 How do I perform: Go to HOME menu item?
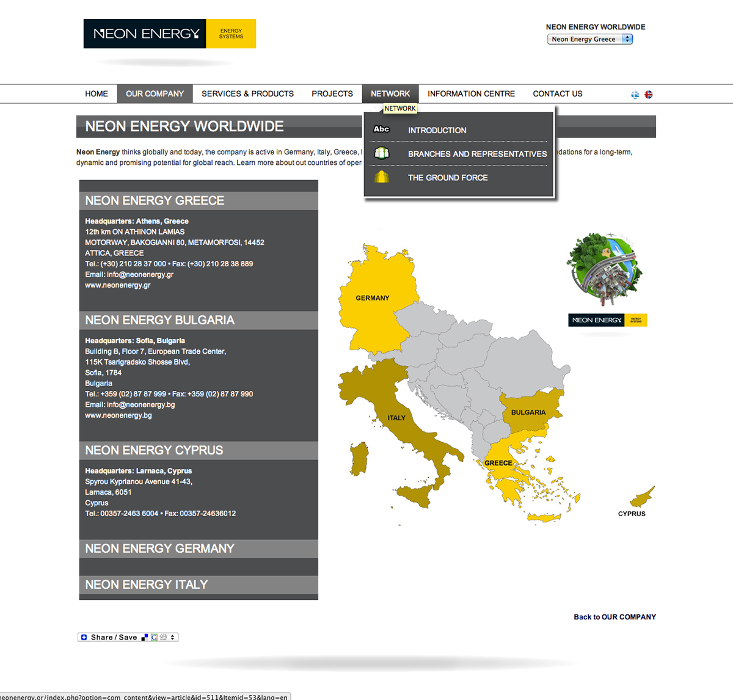pyautogui.click(x=97, y=93)
